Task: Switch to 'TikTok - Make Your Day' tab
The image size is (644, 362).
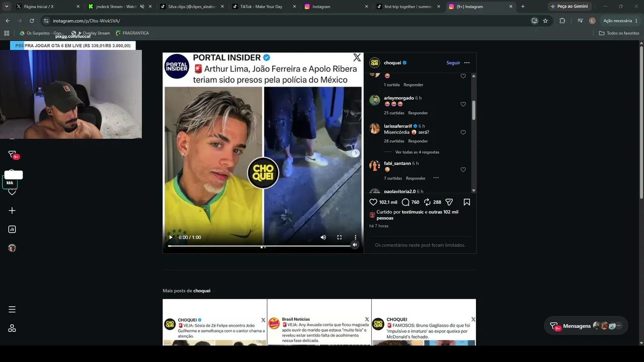Action: click(264, 7)
